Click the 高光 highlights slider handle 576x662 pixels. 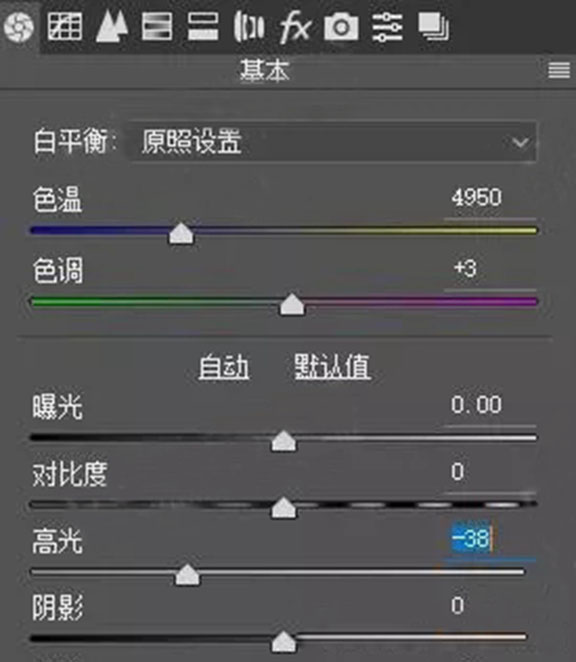point(187,575)
